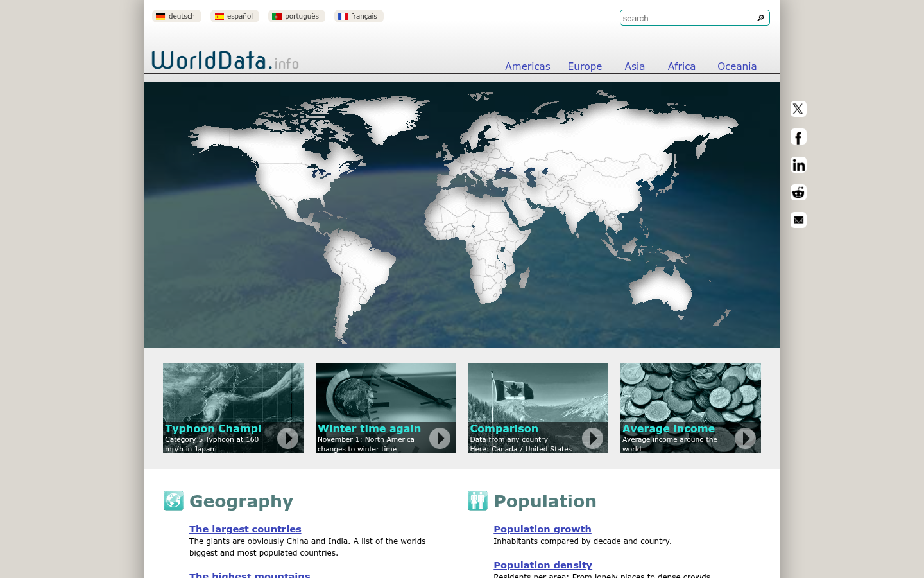
Task: Open the Asia menu
Action: 635,66
